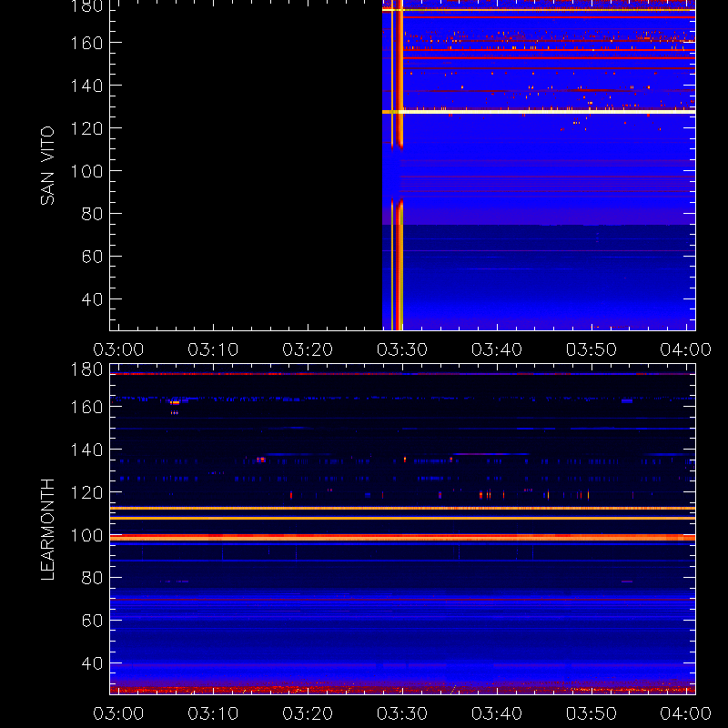Screen dimensions: 728x728
Task: Click the 03:30 time label under San Vito plot
Action: 402,349
